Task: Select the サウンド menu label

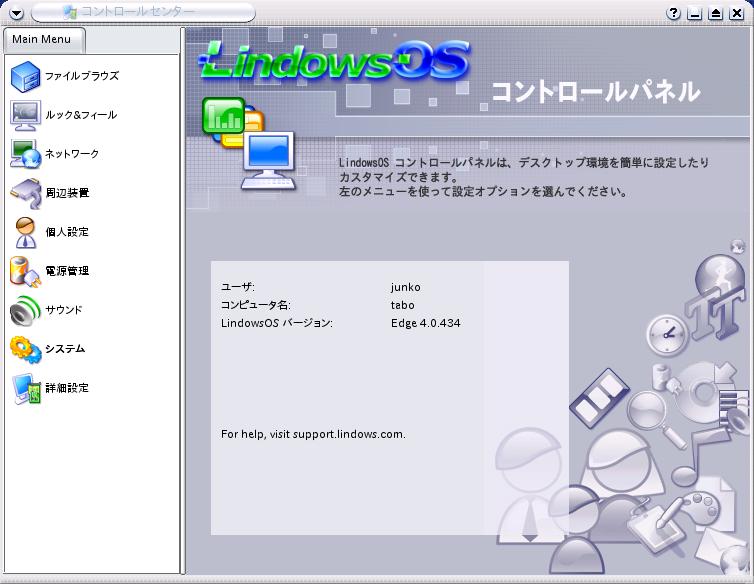Action: tap(64, 310)
